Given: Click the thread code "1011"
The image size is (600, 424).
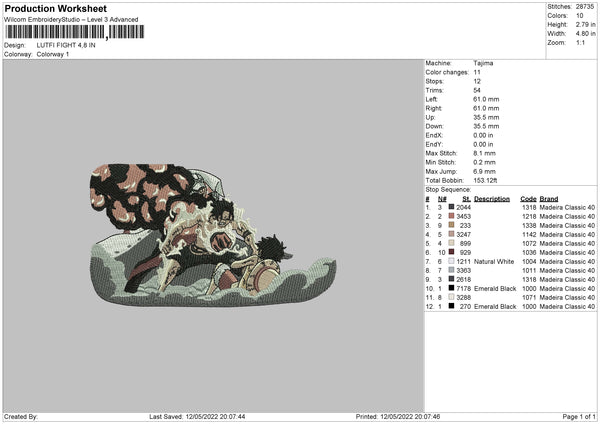Looking at the screenshot, I should [x=529, y=271].
